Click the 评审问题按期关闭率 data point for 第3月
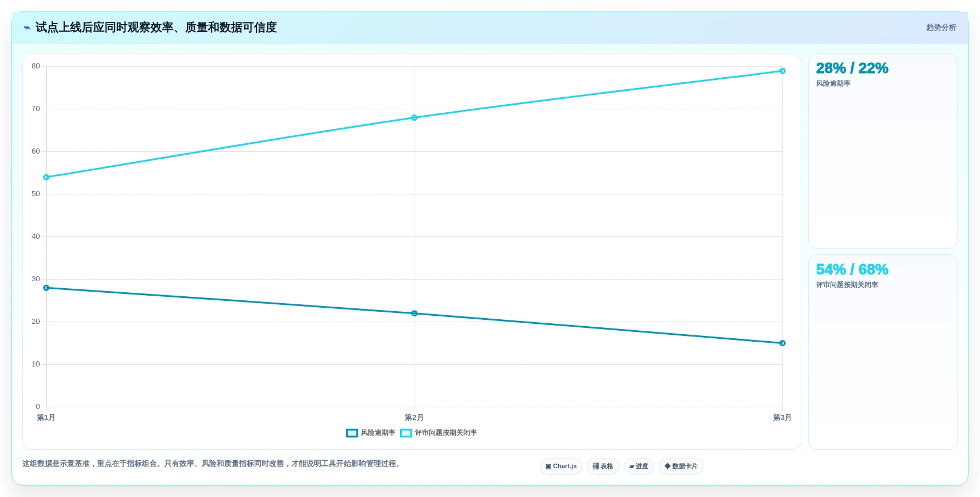Image resolution: width=980 pixels, height=497 pixels. (782, 71)
